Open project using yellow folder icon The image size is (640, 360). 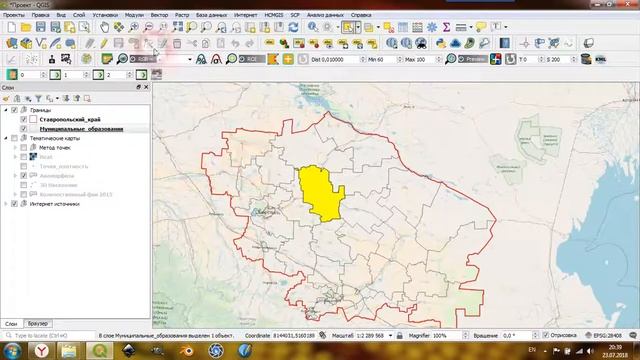coord(26,27)
